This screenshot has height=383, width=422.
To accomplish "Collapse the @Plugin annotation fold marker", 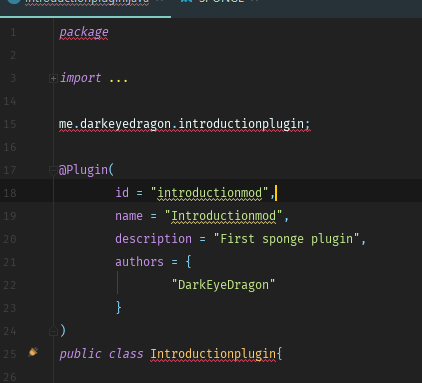I will (53, 171).
